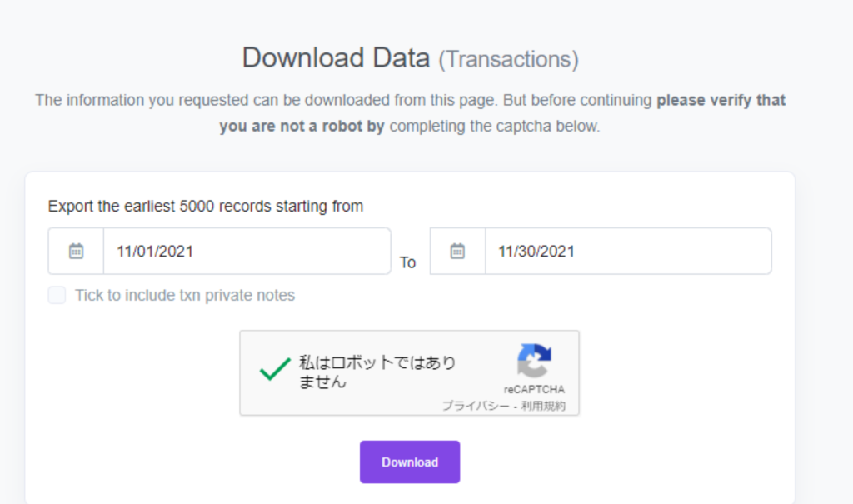Click the reCAPTCHA brand label text
This screenshot has width=853, height=504.
tap(534, 390)
